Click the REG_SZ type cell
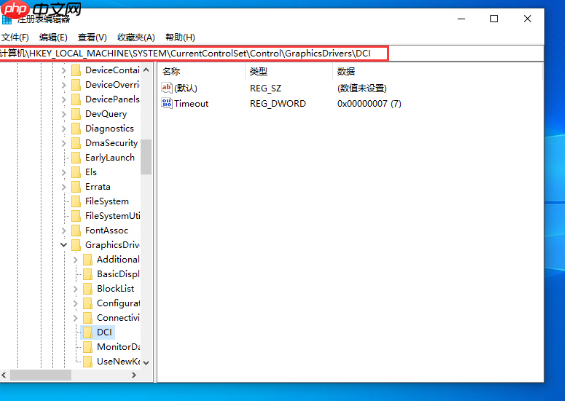 click(x=266, y=88)
